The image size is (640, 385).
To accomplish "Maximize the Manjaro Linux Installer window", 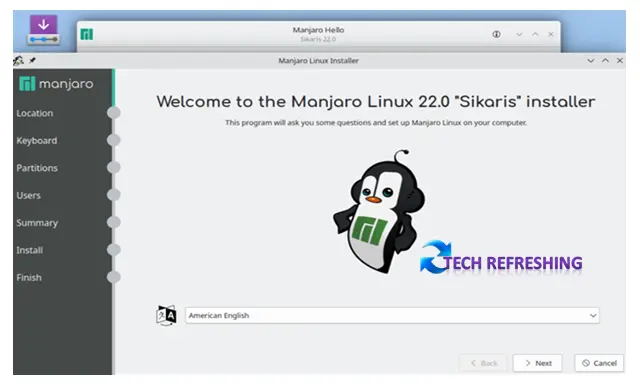I will point(605,60).
